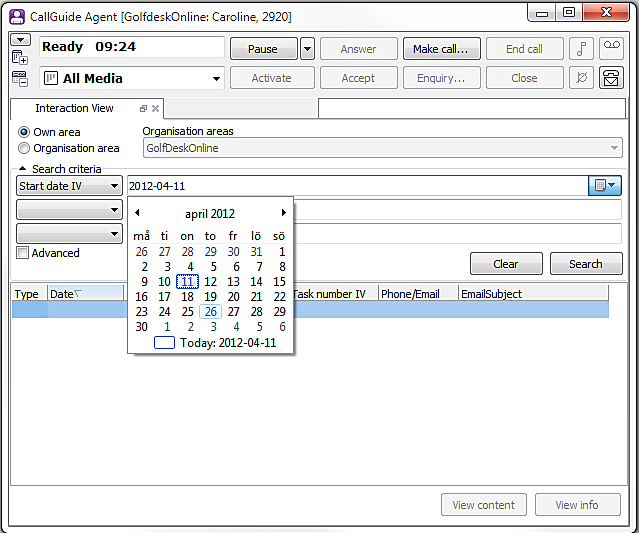Close the Interaction View tab
Viewport: 639px width, 533px height.
[155, 108]
